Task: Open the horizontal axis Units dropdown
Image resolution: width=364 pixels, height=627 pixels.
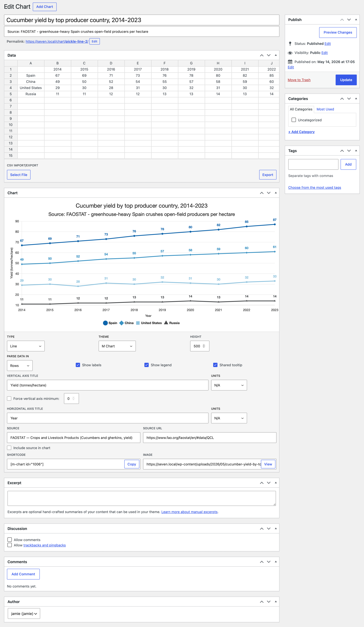Action: pyautogui.click(x=229, y=418)
